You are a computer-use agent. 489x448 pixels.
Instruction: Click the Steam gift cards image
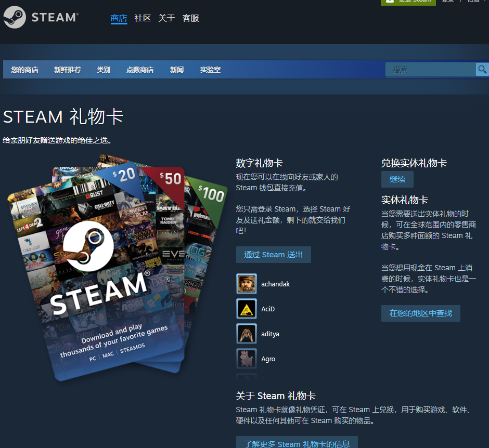[117, 268]
